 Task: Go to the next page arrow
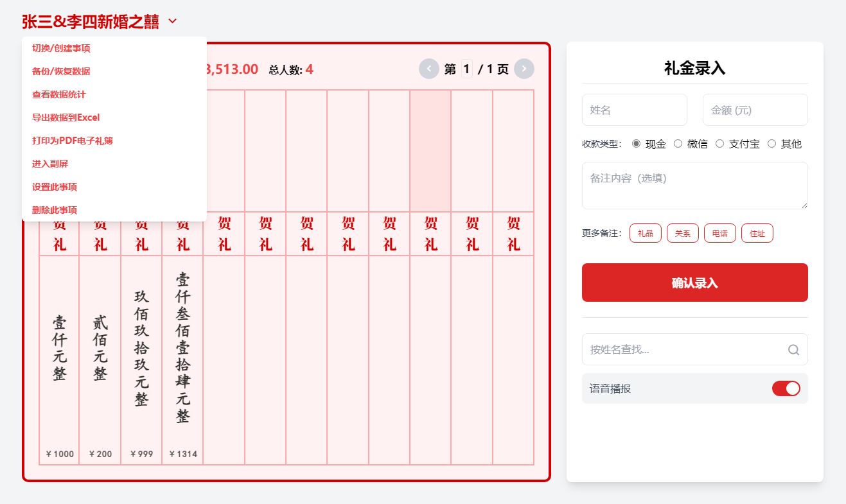[x=524, y=69]
